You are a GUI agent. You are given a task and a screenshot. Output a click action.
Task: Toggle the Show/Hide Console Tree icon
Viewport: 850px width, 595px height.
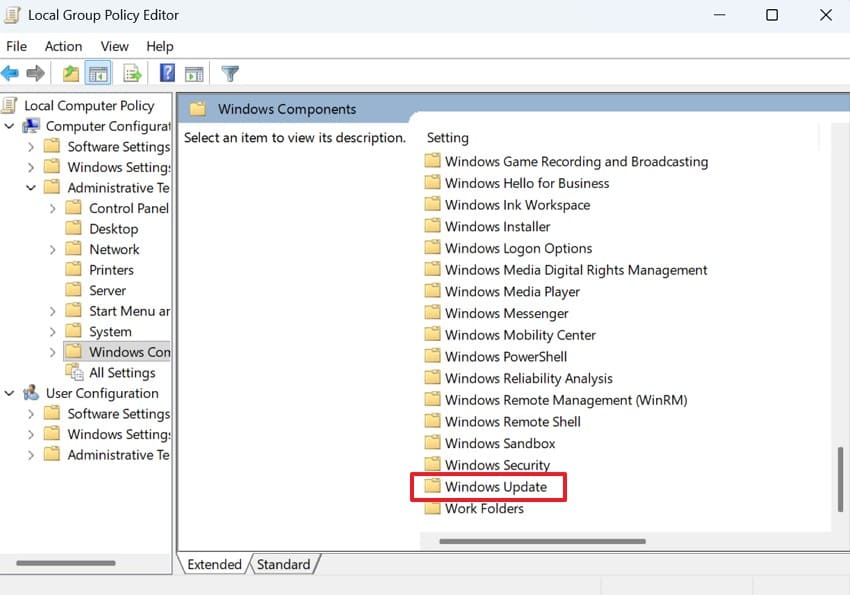click(98, 73)
